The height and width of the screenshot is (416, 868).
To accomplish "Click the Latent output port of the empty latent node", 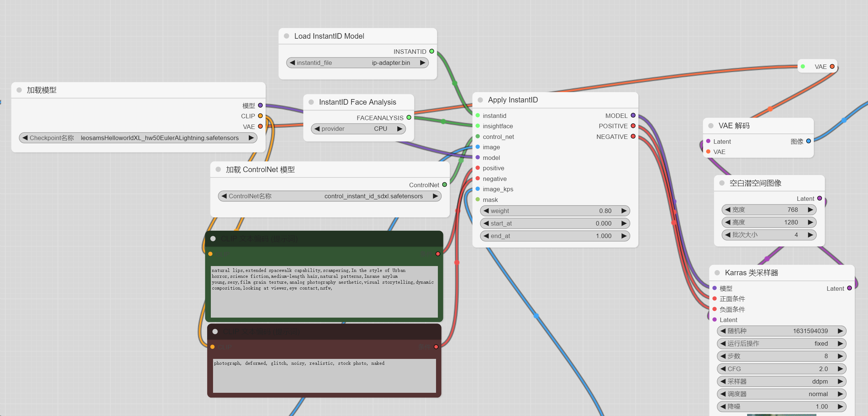I will tap(820, 198).
